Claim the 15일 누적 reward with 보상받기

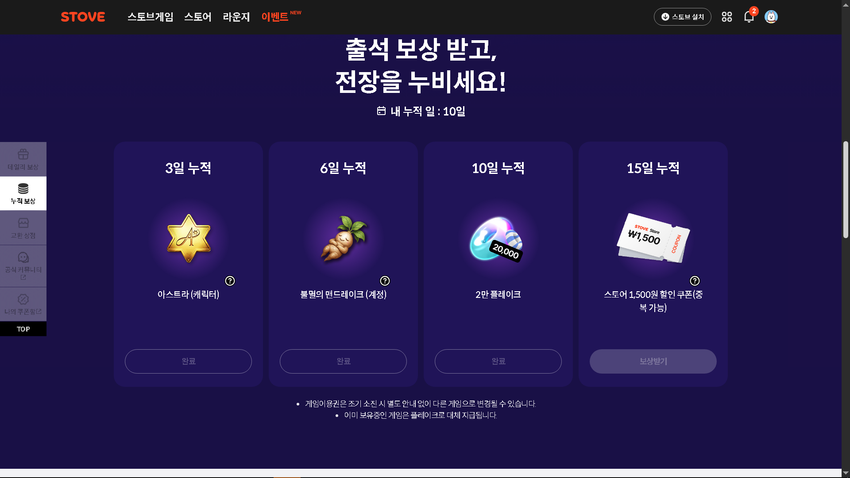click(x=653, y=361)
